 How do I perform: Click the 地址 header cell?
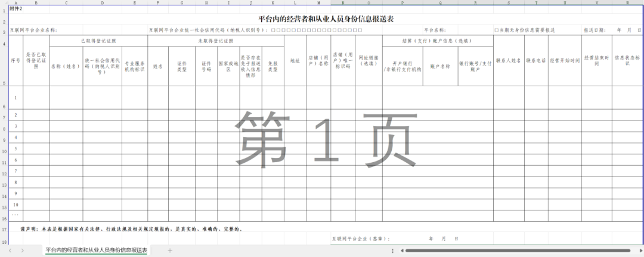coord(295,60)
